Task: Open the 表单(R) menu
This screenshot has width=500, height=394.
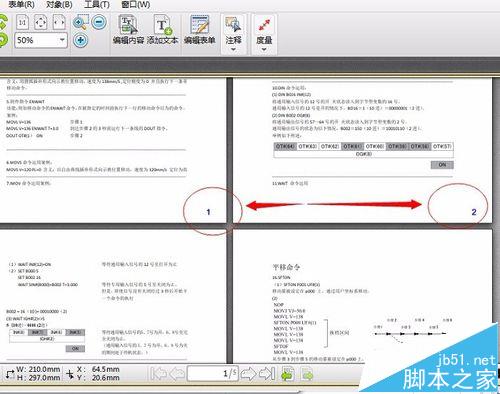Action: (21, 4)
